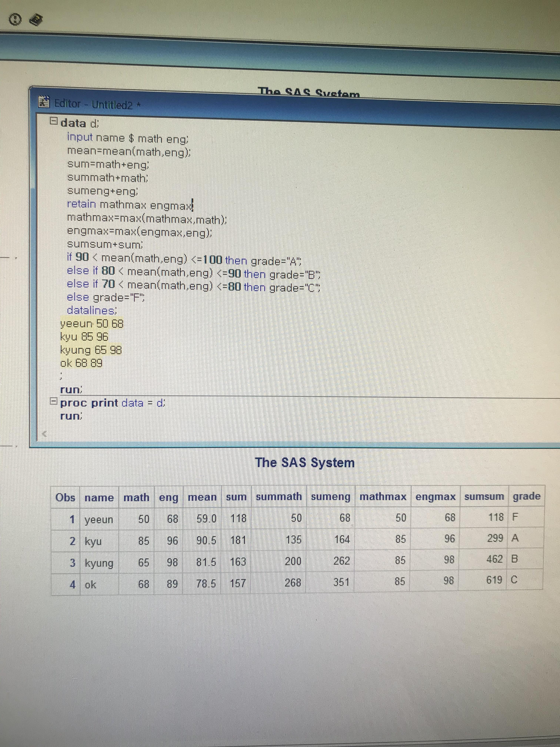This screenshot has width=560, height=747.
Task: Click the 'mean' column header
Action: tap(202, 497)
